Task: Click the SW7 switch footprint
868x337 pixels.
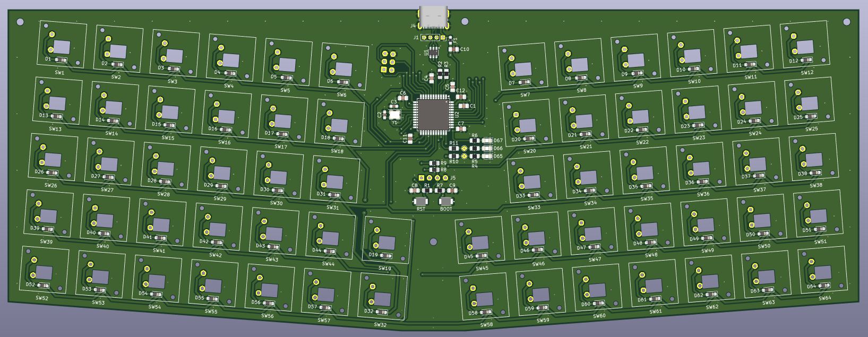Action: 523,67
